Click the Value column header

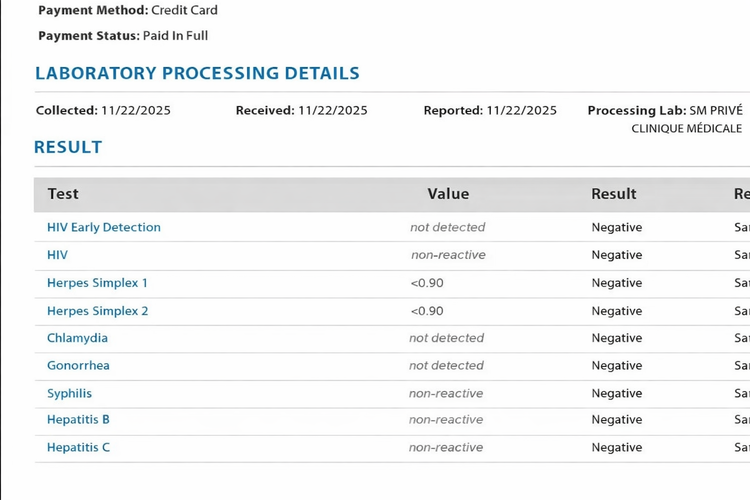pyautogui.click(x=448, y=194)
